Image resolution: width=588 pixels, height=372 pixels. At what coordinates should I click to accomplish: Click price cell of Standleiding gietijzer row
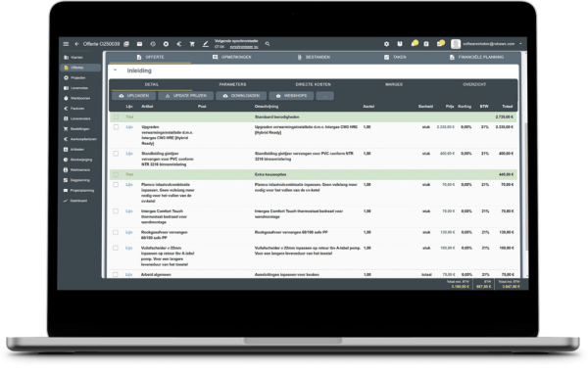(x=447, y=154)
